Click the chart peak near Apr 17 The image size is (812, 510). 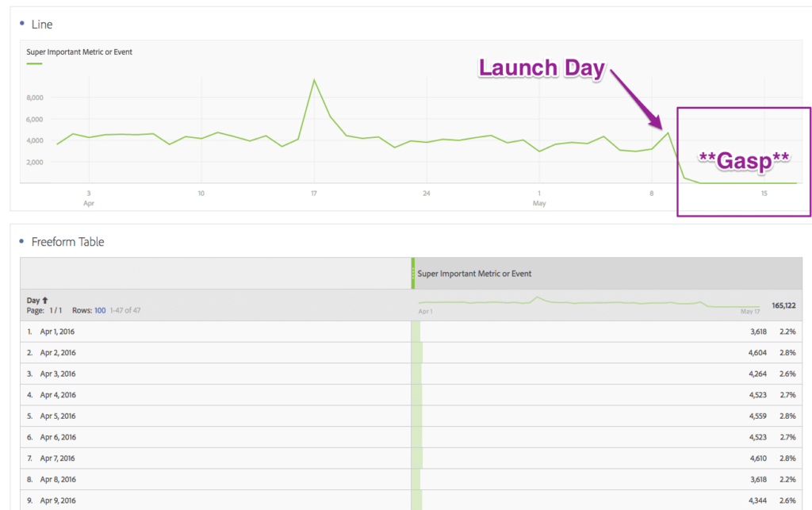(314, 80)
